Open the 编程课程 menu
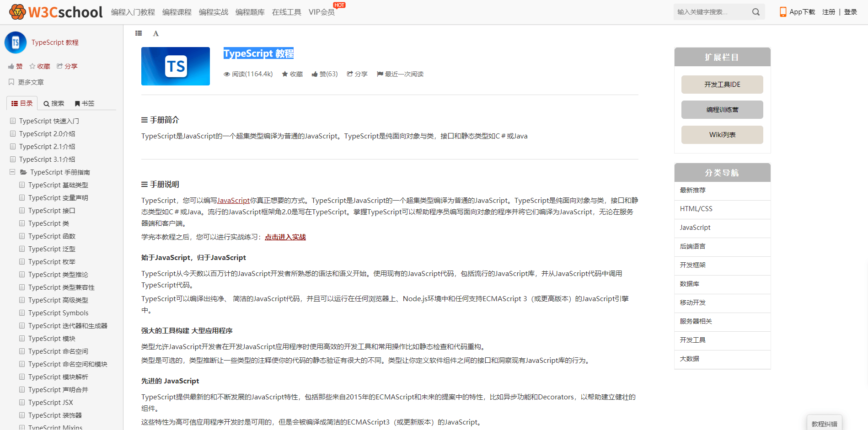868x430 pixels. point(177,12)
